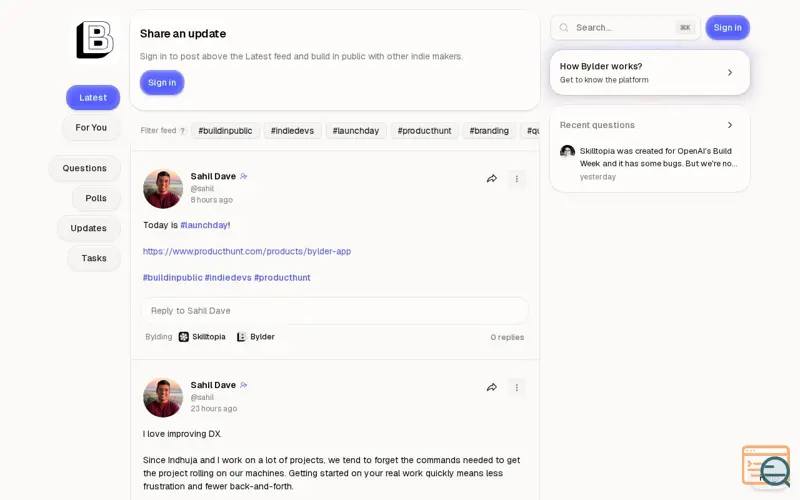Click Sign in under Share an update
The height and width of the screenshot is (500, 800).
[x=162, y=83]
